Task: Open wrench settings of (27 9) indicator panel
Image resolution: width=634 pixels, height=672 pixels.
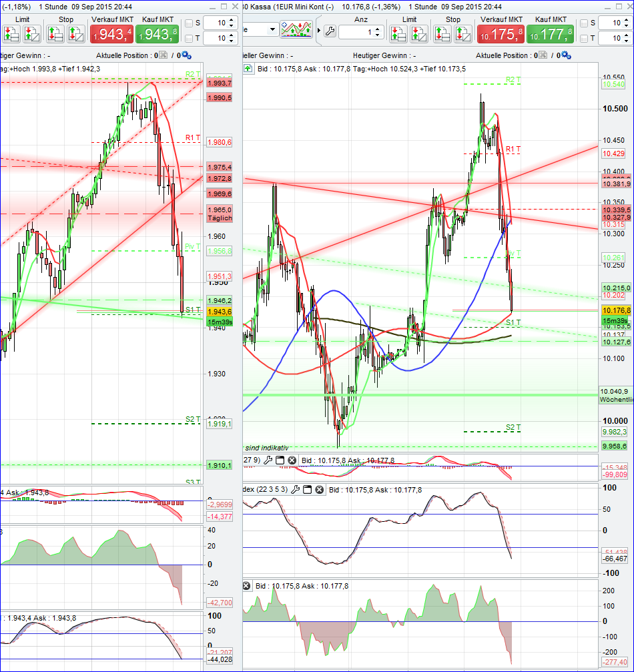Action: click(x=268, y=460)
